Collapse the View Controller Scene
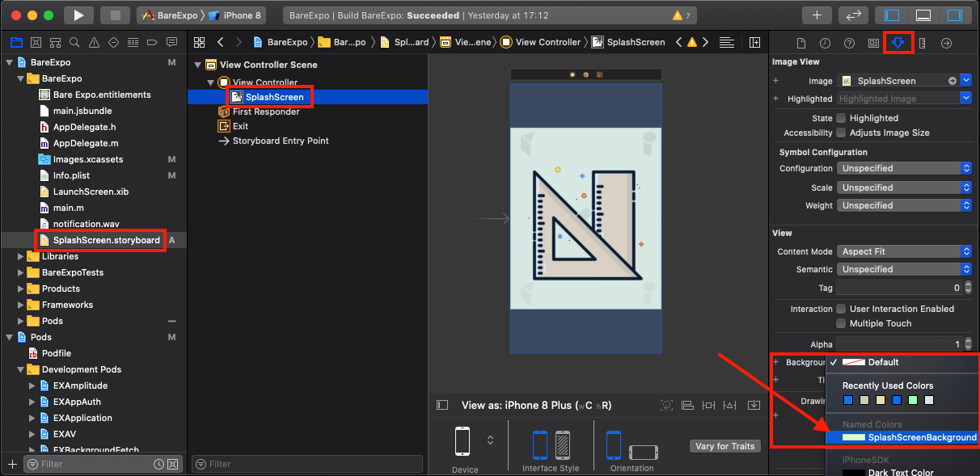The image size is (980, 476). point(199,65)
